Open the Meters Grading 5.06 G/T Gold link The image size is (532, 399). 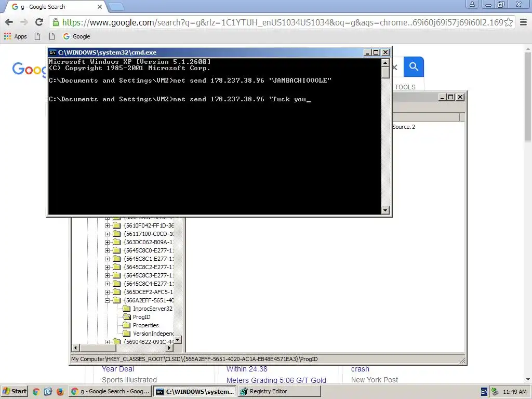tap(276, 380)
